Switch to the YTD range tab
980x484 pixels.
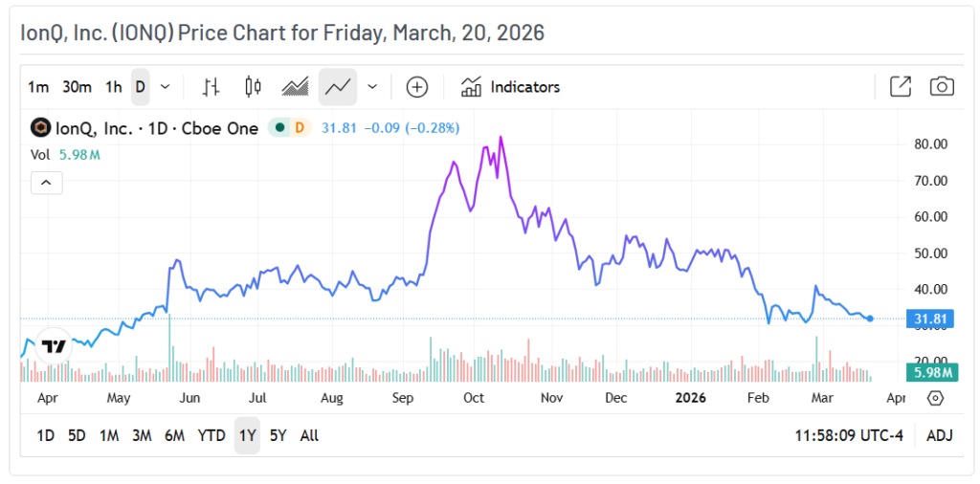212,435
